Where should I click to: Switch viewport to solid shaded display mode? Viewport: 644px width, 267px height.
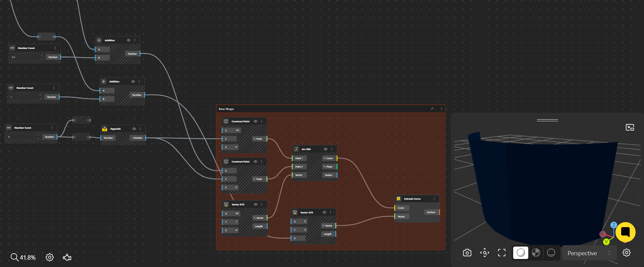pyautogui.click(x=521, y=253)
